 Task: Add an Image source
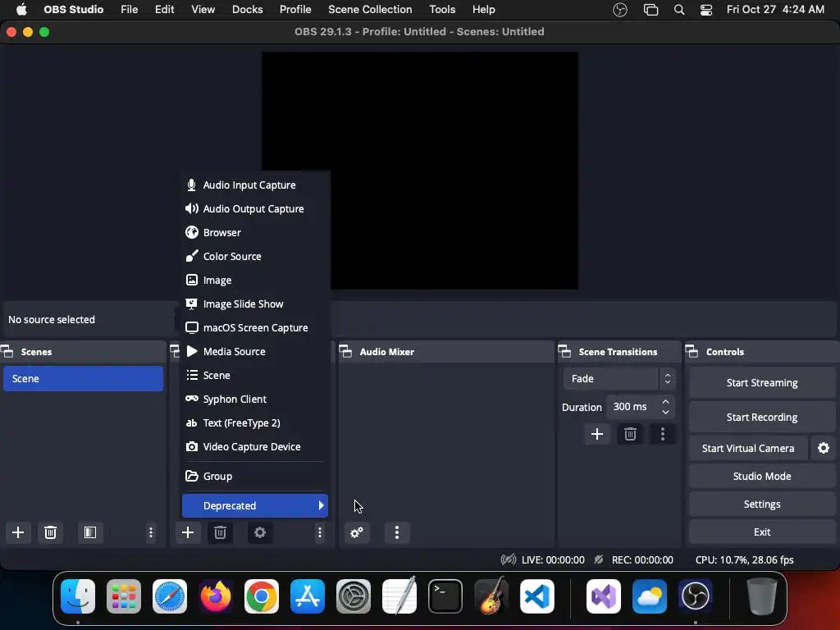point(255,281)
